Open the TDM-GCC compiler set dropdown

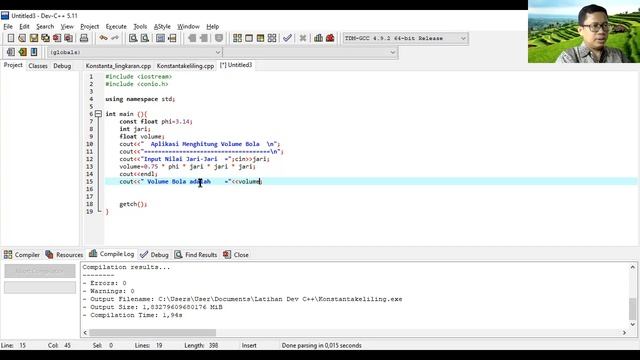click(x=405, y=38)
